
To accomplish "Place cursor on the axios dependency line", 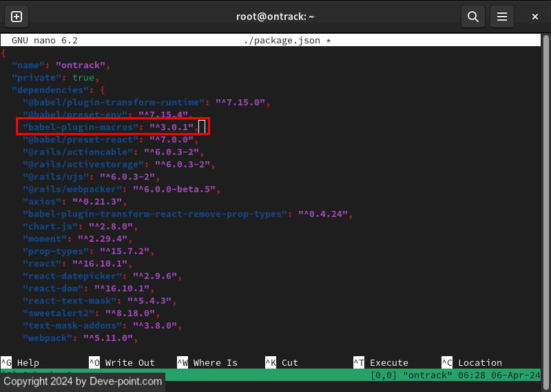I will [74, 202].
